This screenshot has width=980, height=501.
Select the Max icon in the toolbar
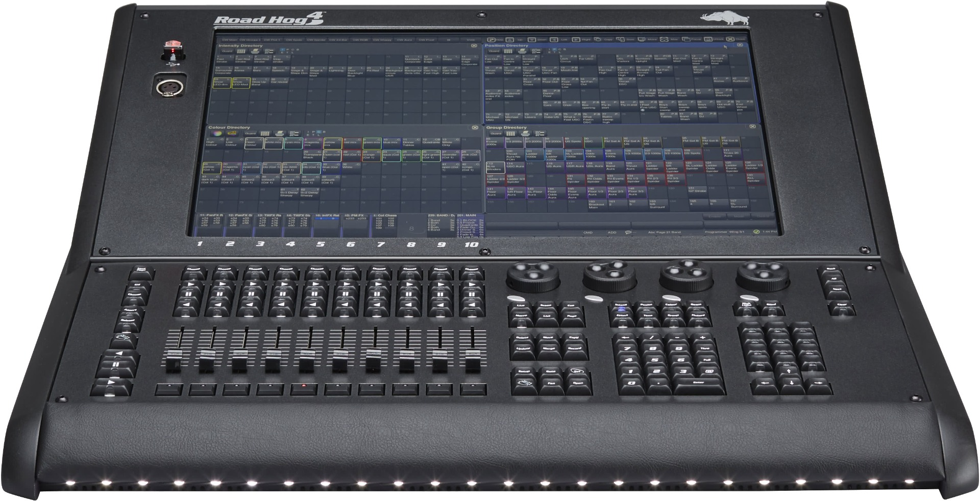[x=665, y=39]
